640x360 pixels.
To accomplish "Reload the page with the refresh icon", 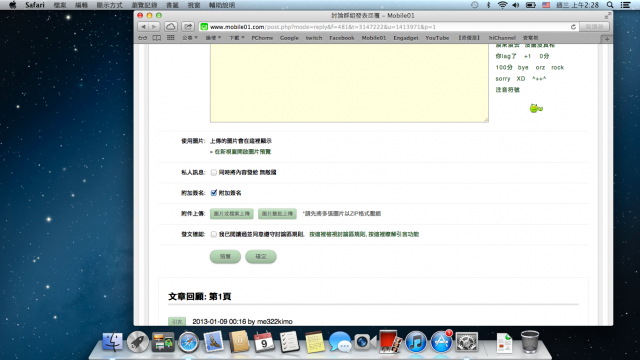I will 573,27.
